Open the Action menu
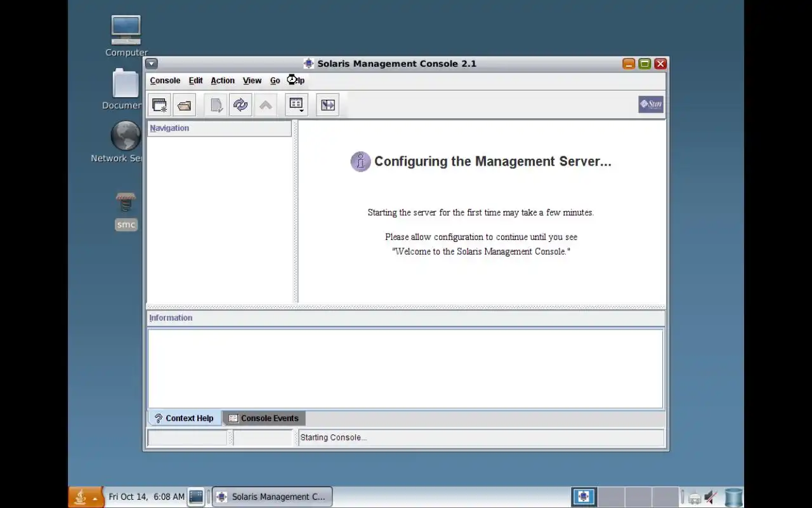This screenshot has width=812, height=508. click(x=223, y=81)
